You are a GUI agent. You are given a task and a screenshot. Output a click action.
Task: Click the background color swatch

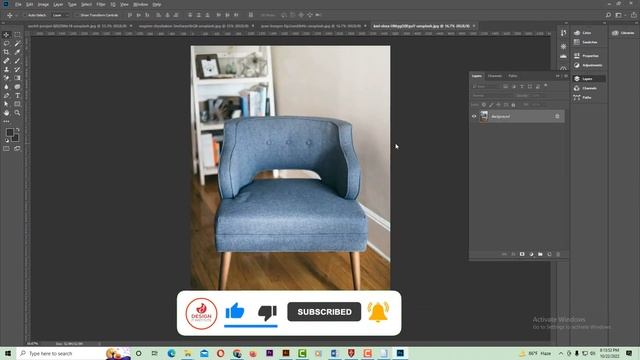(x=16, y=138)
